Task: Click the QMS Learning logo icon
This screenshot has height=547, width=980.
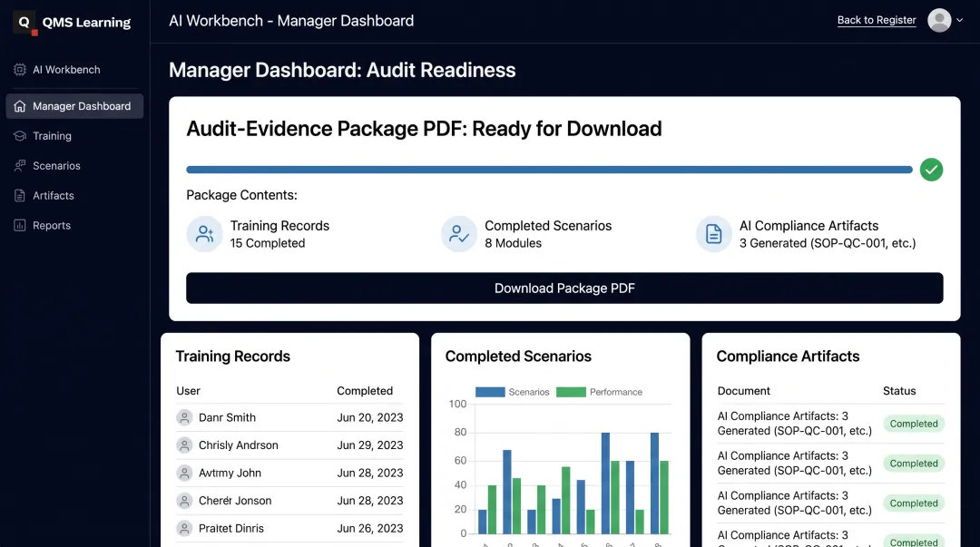Action: click(x=25, y=23)
